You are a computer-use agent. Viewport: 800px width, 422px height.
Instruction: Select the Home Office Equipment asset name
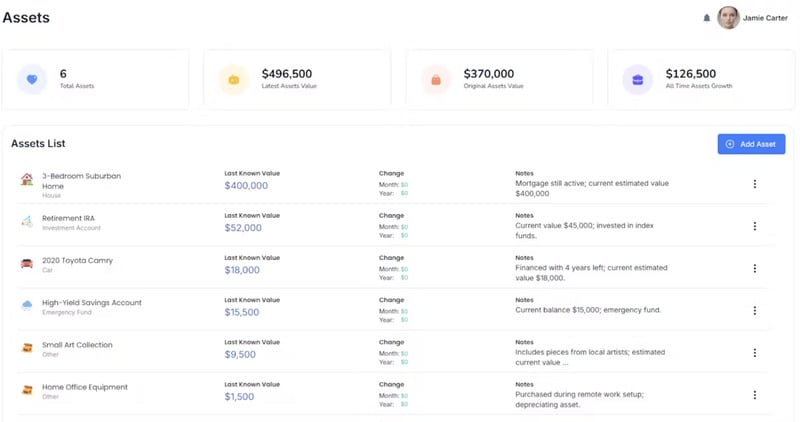(84, 387)
